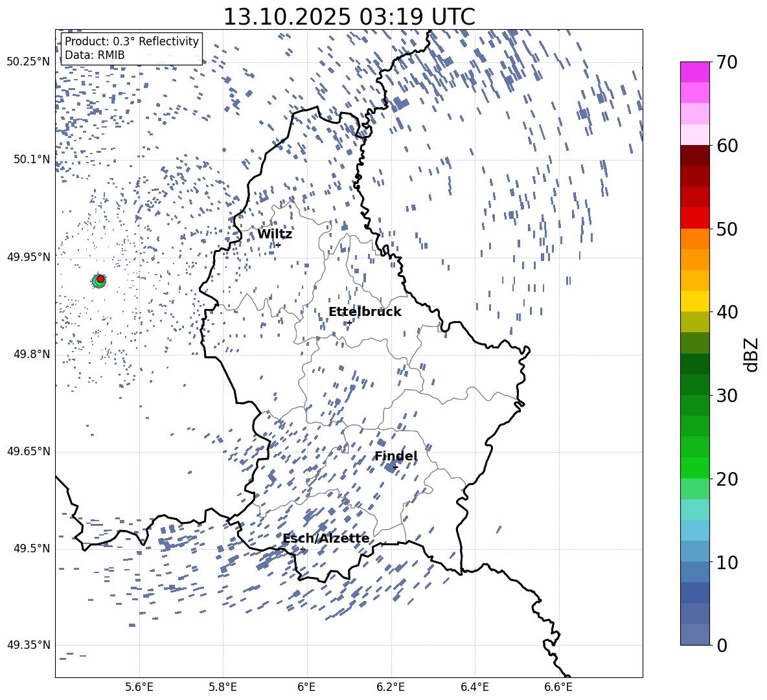Click the colorbar tick label 60
767x700 pixels.
(x=727, y=146)
